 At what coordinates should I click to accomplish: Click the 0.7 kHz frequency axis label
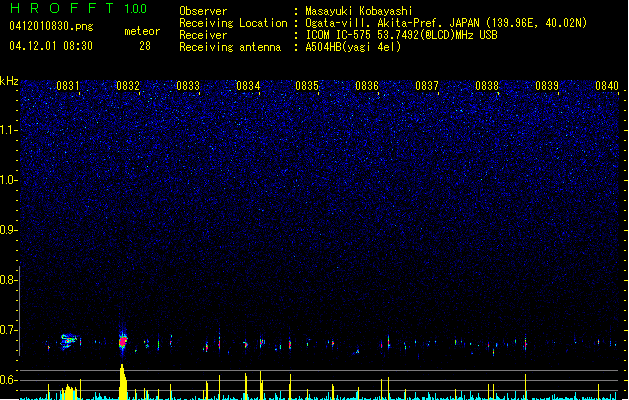coord(9,330)
